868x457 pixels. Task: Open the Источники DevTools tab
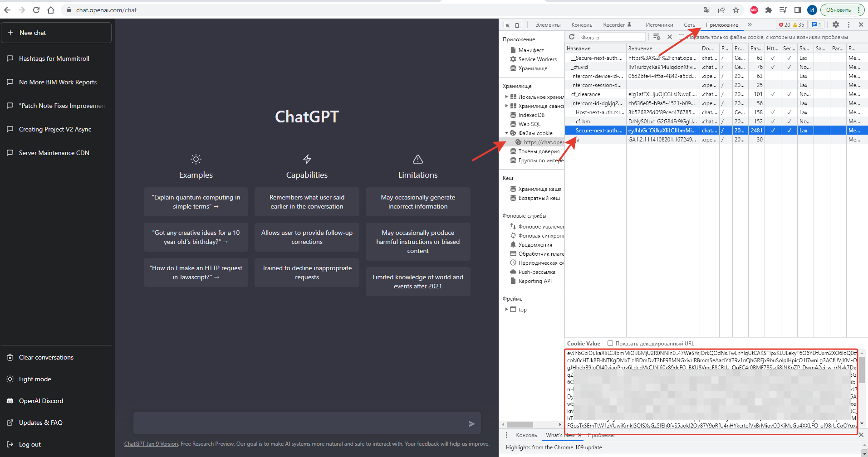[659, 25]
